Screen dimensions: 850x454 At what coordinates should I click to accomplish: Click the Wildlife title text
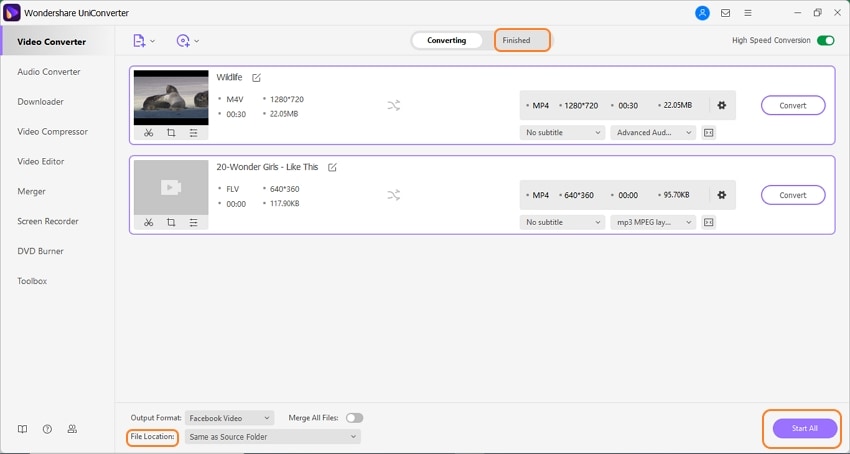pos(229,78)
